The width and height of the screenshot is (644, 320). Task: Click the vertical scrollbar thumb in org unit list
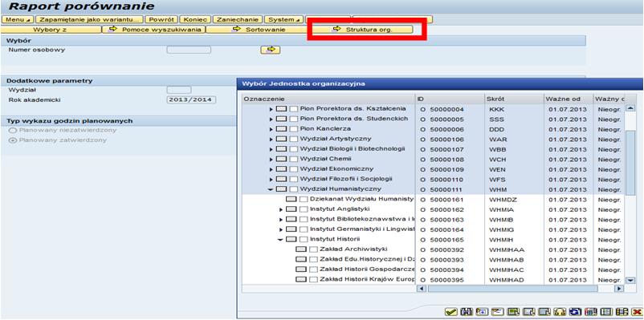pos(630,164)
